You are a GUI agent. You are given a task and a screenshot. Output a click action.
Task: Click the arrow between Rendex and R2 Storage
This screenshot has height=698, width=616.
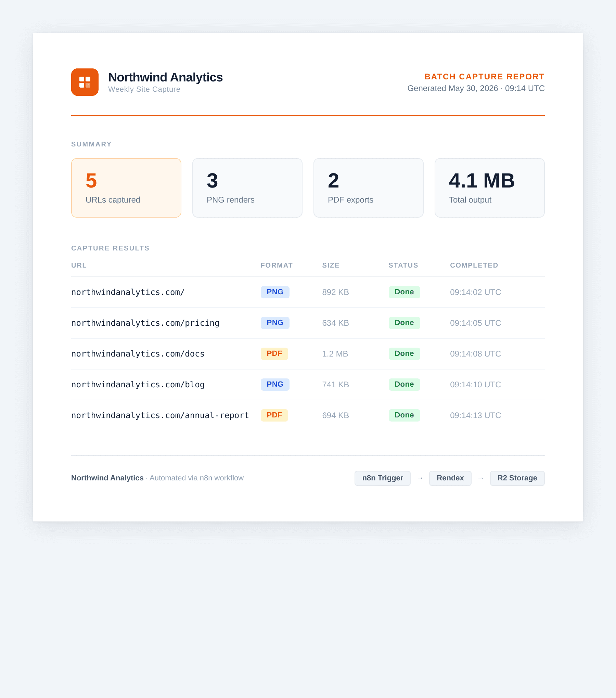click(x=481, y=478)
